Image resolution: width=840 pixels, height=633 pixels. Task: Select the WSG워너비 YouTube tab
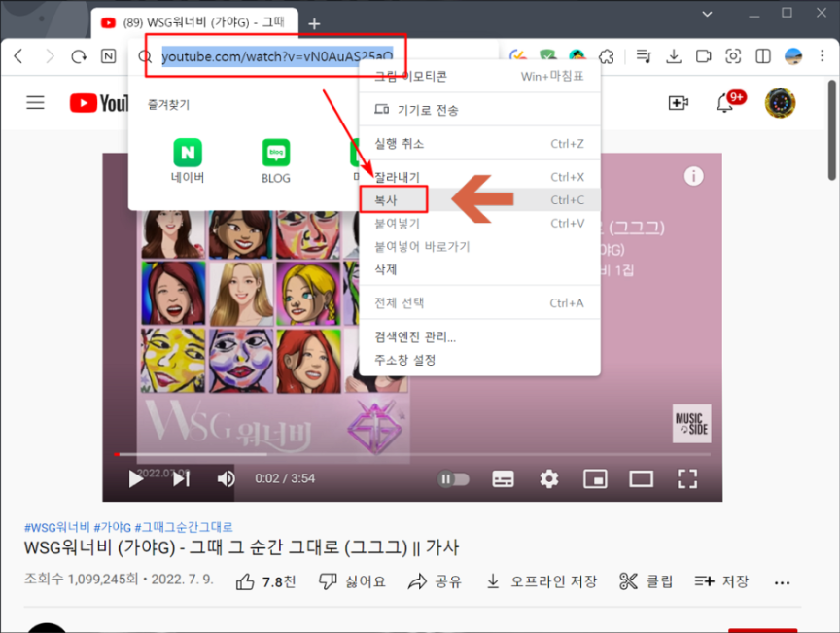tap(195, 22)
